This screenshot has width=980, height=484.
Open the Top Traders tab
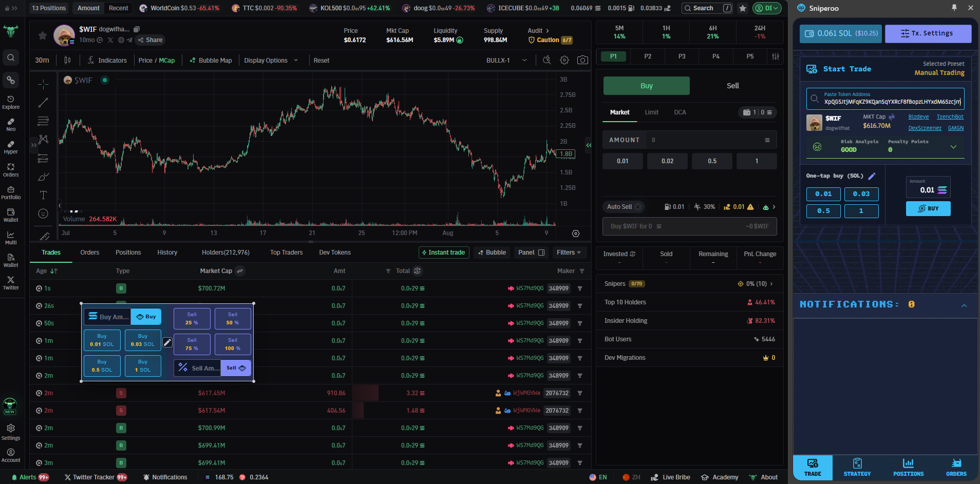(286, 253)
